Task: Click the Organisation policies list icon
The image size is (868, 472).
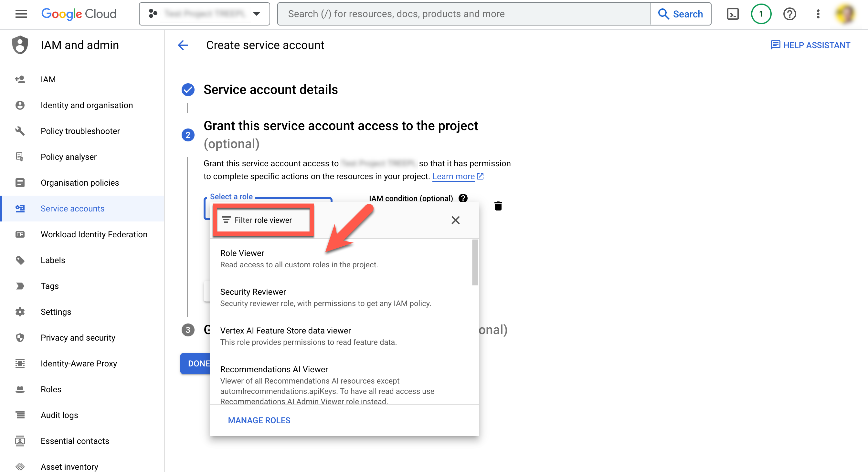Action: click(x=20, y=183)
